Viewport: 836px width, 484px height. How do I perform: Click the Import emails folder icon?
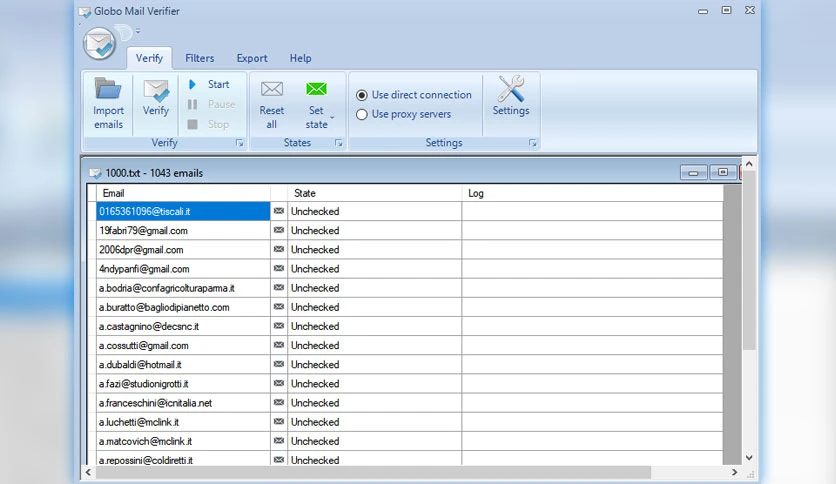[x=108, y=88]
